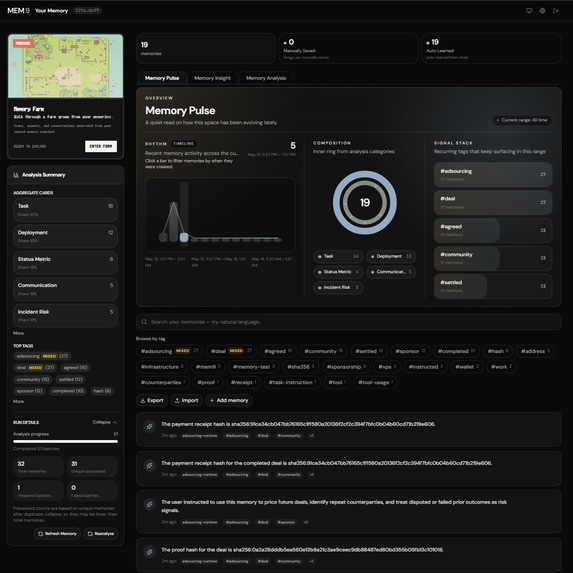
Task: Expand the +1 tags on first memory
Action: (x=311, y=436)
